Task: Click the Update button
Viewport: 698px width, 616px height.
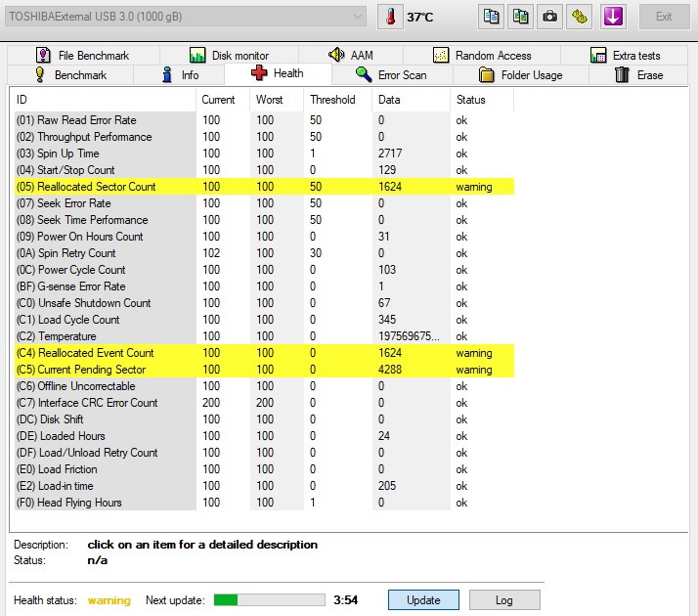Action: [423, 600]
